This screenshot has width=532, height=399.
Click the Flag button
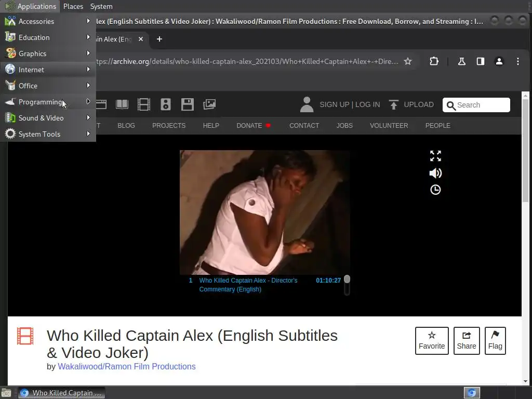click(495, 341)
